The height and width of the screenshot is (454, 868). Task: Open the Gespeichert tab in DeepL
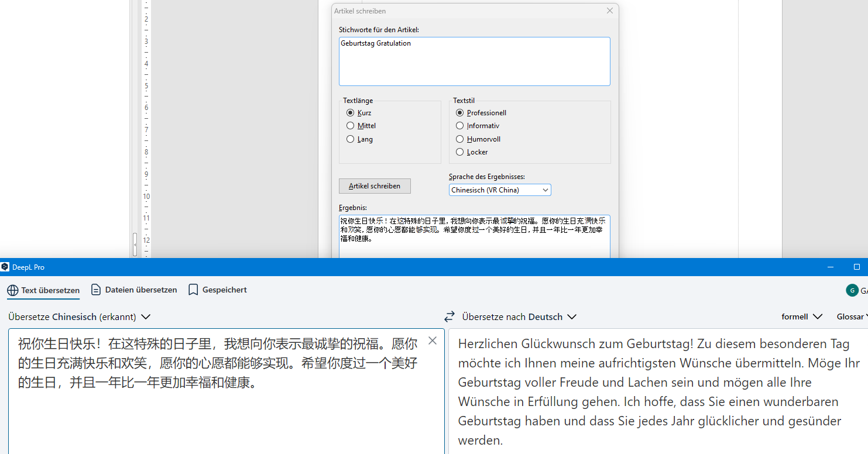tap(217, 290)
